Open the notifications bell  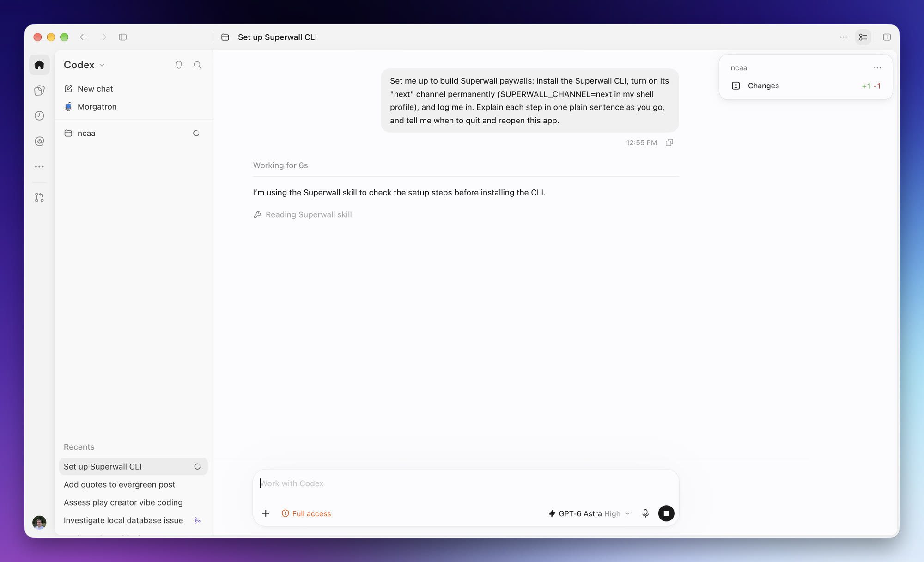[179, 65]
